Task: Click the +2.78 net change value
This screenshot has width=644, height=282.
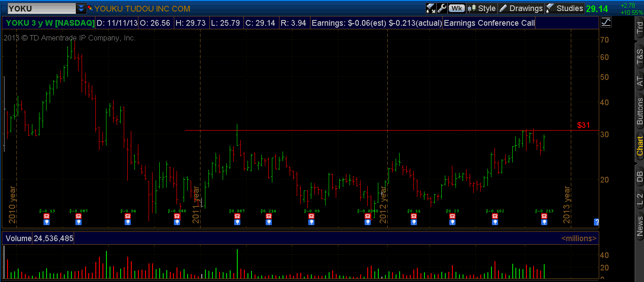Action: tap(628, 5)
